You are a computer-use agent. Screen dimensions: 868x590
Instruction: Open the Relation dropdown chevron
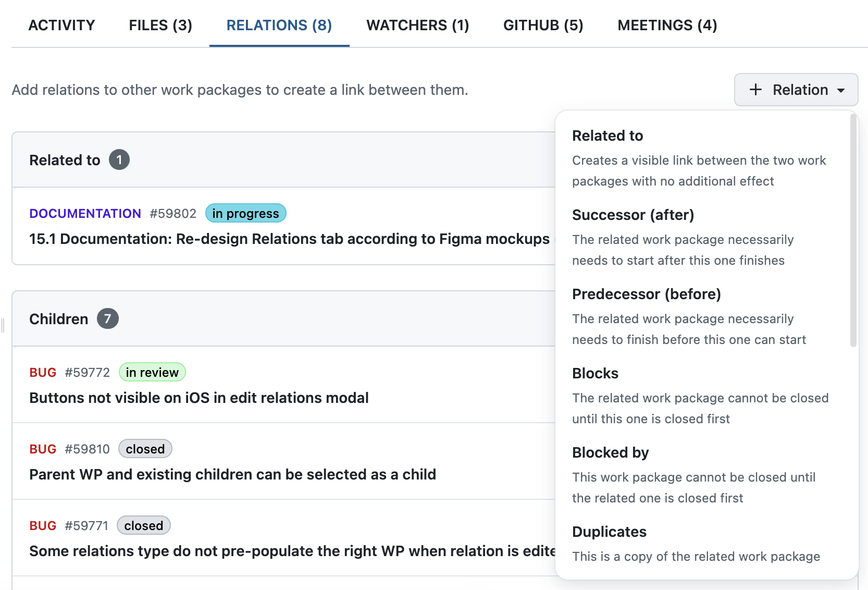pos(841,90)
